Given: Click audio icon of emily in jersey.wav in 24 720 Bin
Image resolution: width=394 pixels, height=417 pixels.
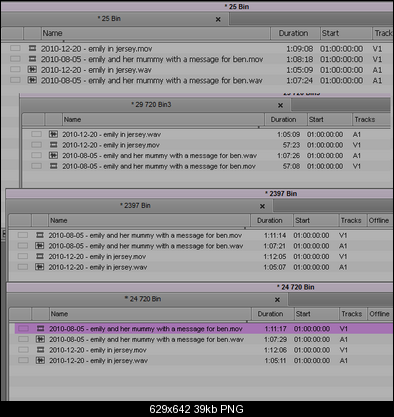Looking at the screenshot, I should pyautogui.click(x=40, y=360).
